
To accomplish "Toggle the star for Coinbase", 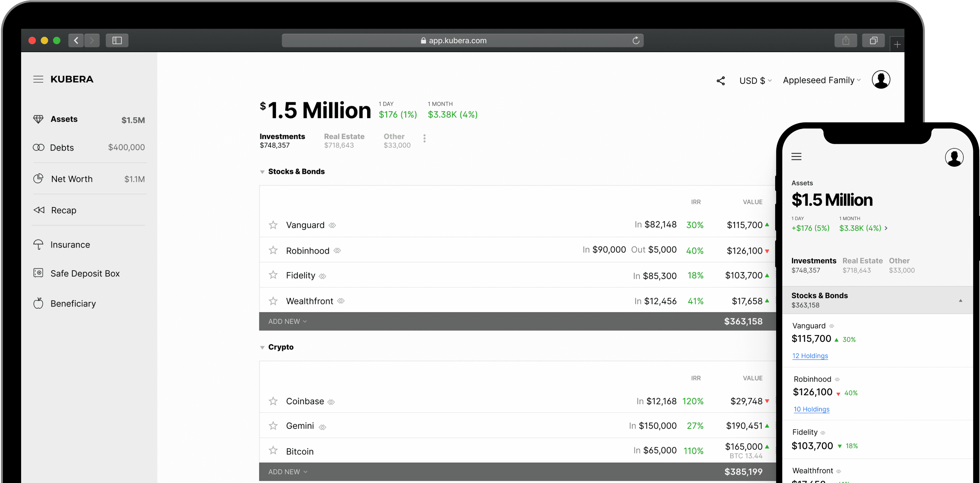I will (273, 401).
